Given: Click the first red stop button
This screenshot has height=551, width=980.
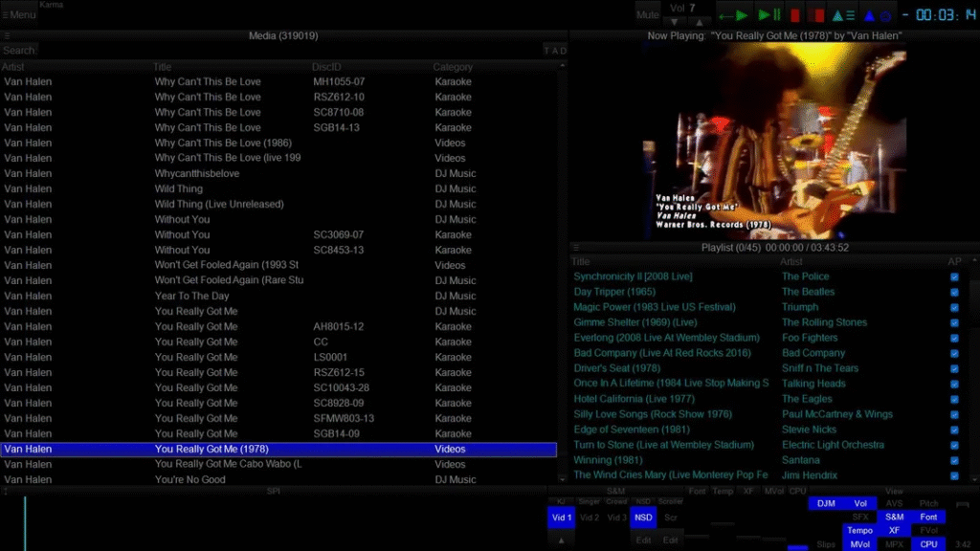Looking at the screenshot, I should click(794, 15).
